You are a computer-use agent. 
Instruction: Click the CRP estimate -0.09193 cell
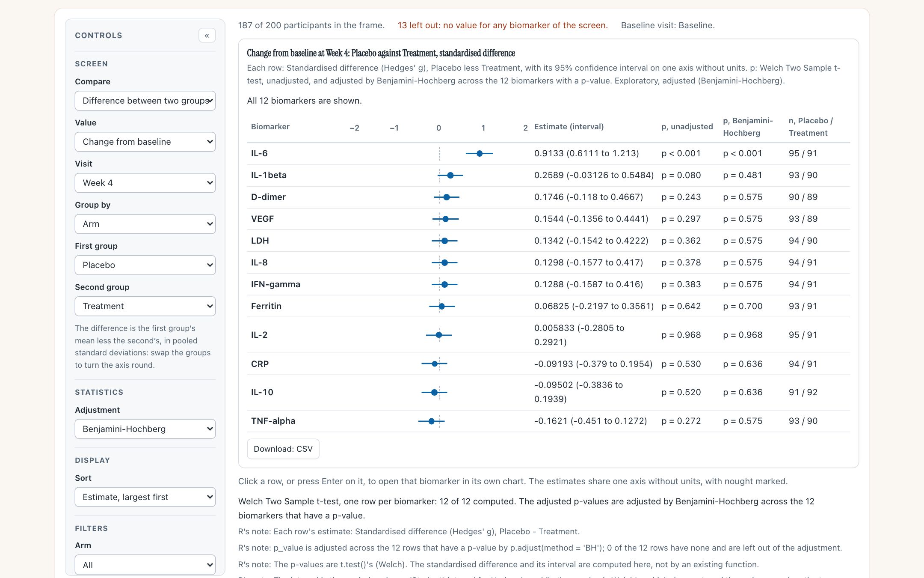[x=593, y=364]
